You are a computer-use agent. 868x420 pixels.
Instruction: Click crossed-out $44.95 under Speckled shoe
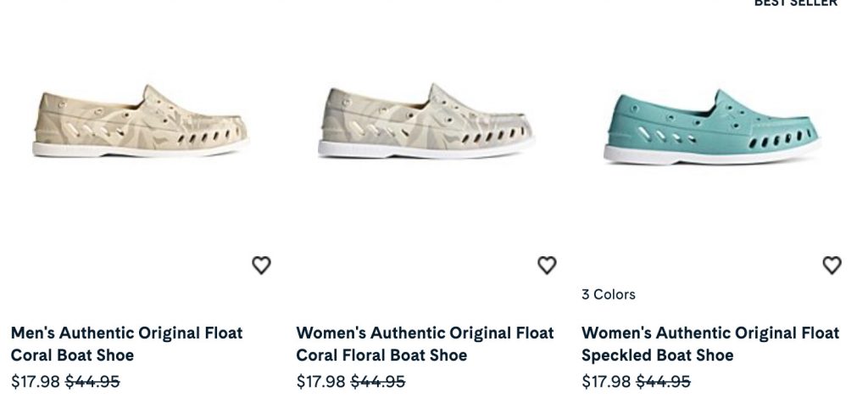(664, 382)
